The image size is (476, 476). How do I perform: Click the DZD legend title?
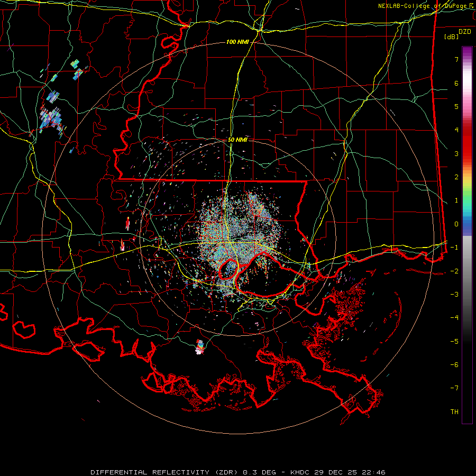[x=465, y=32]
